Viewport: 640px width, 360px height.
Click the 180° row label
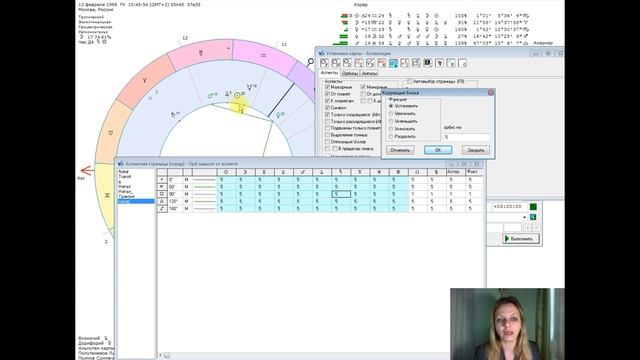tap(174, 209)
